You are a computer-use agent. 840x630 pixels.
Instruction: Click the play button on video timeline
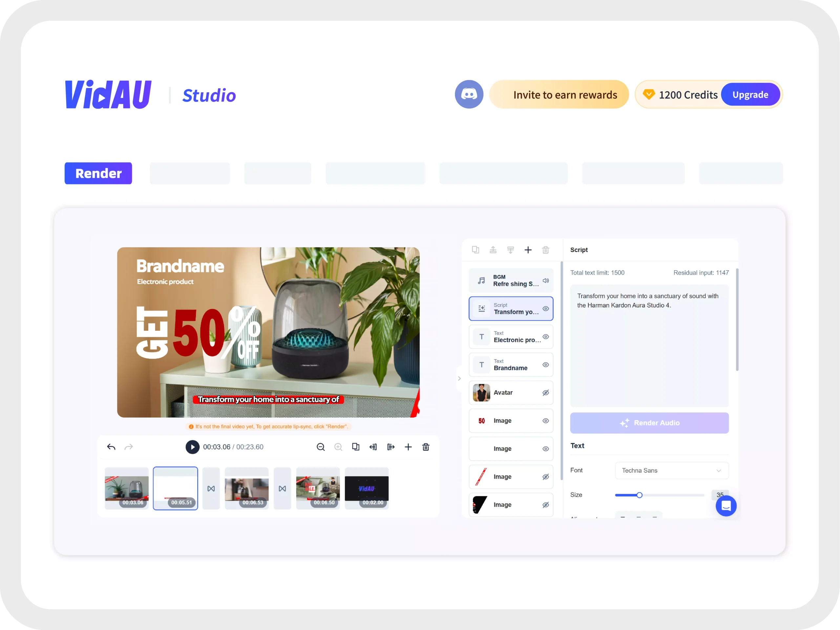[193, 447]
